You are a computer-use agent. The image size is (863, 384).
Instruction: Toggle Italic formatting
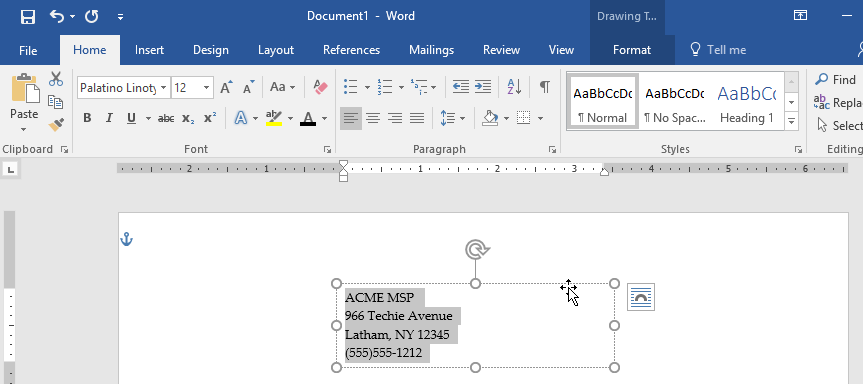pyautogui.click(x=109, y=118)
